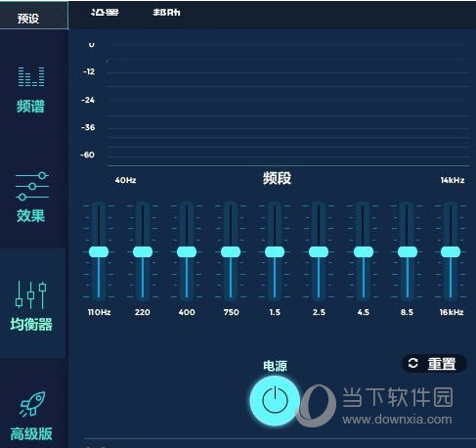Click the 750 band slider handle
This screenshot has width=476, height=448.
(231, 251)
